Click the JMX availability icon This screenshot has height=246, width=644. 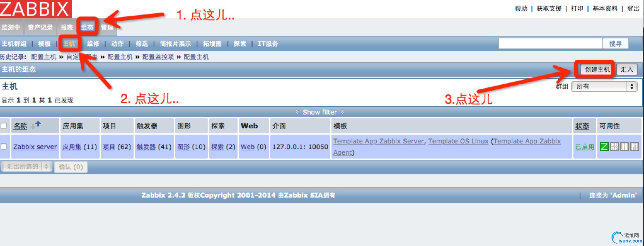[x=624, y=146]
